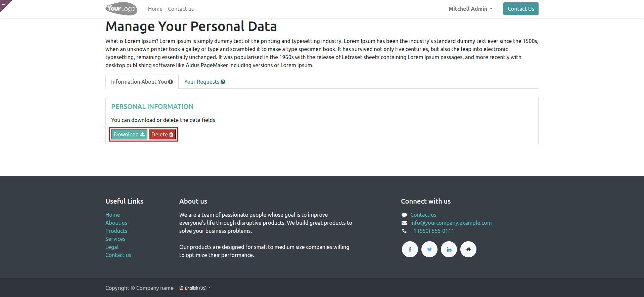Screen dimensions: 644x297
Task: Click the LinkedIn social icon
Action: (449, 249)
